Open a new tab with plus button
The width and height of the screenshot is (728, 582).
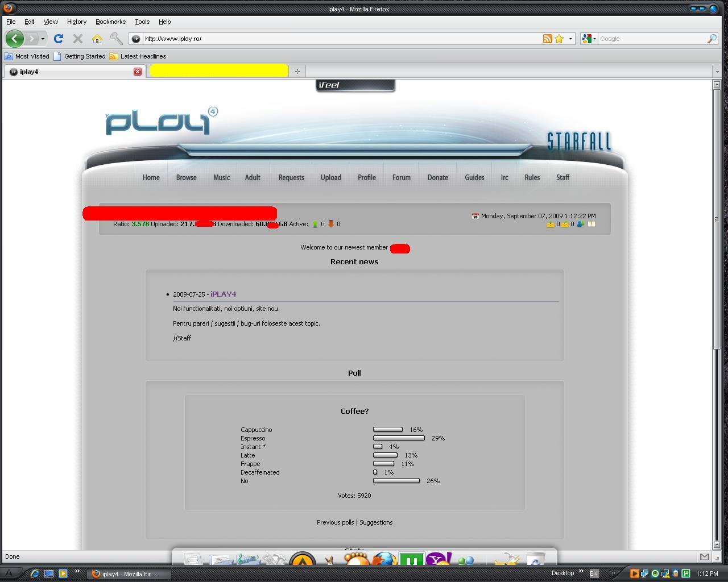click(297, 71)
